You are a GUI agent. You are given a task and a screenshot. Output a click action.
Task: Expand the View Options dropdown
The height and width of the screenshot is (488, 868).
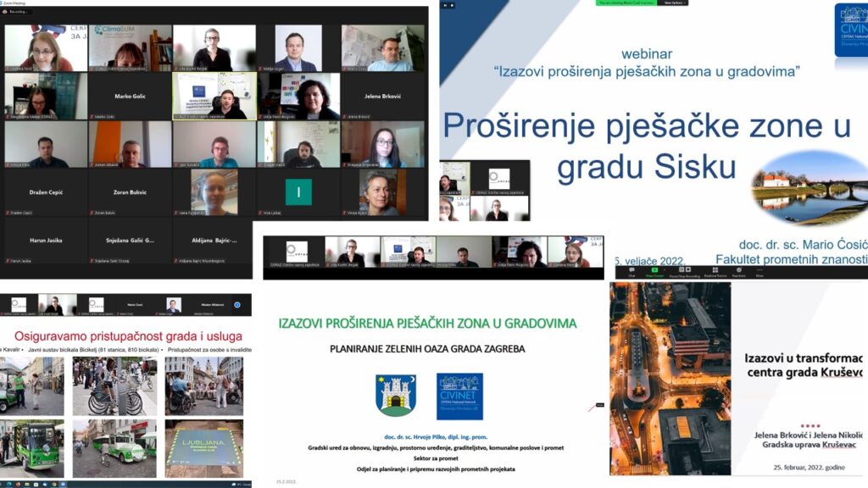675,3
